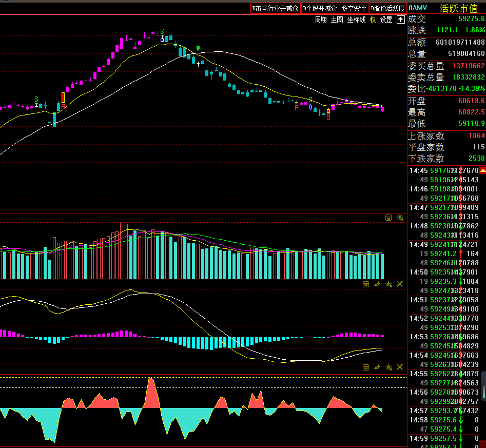
Task: Open indicator settings icon in volume panel
Action: [388, 218]
